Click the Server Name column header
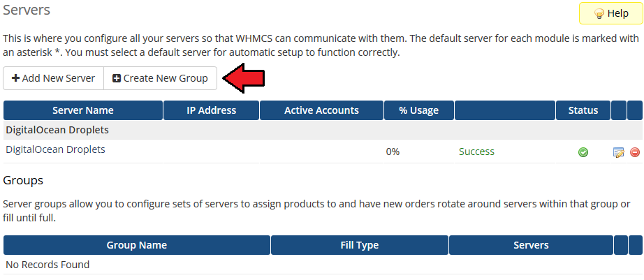The image size is (644, 280). [83, 110]
